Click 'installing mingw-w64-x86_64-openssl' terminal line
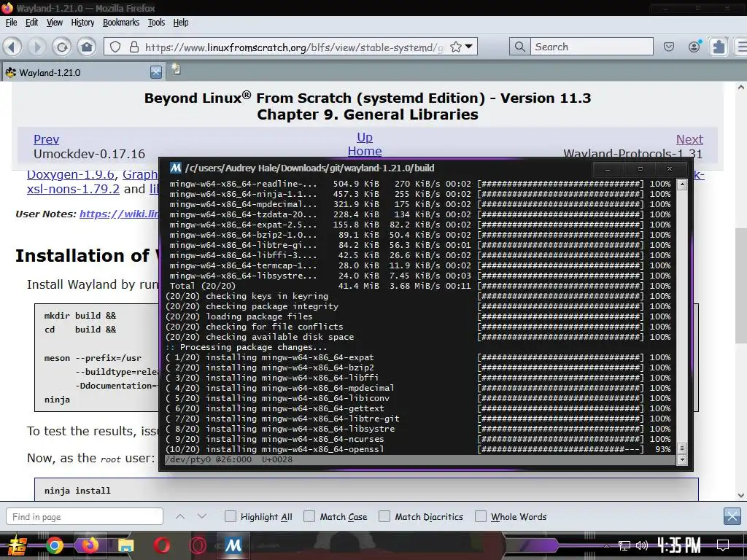Screen dimensions: 747x560 click(295, 449)
